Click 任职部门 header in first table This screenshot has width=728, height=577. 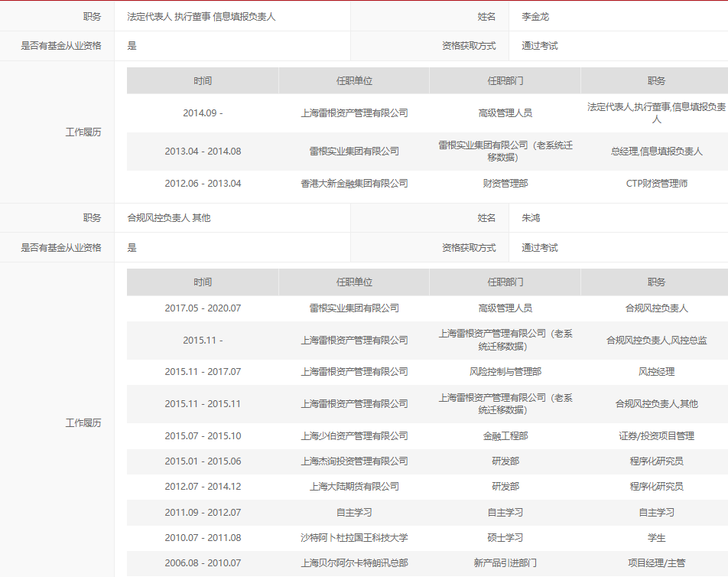tap(505, 81)
